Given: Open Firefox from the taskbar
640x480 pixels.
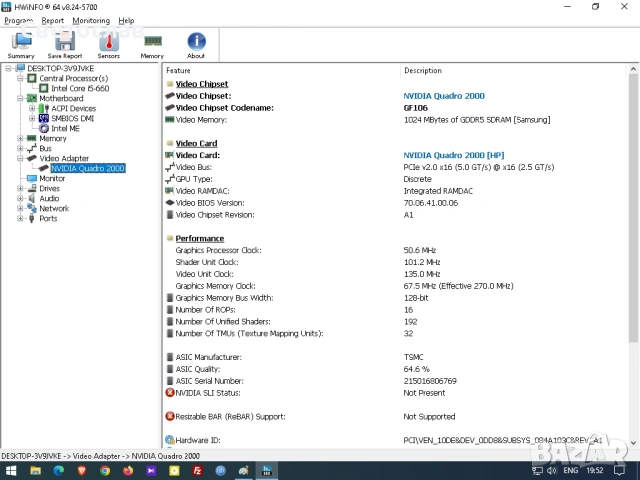Looking at the screenshot, I should pyautogui.click(x=128, y=471).
